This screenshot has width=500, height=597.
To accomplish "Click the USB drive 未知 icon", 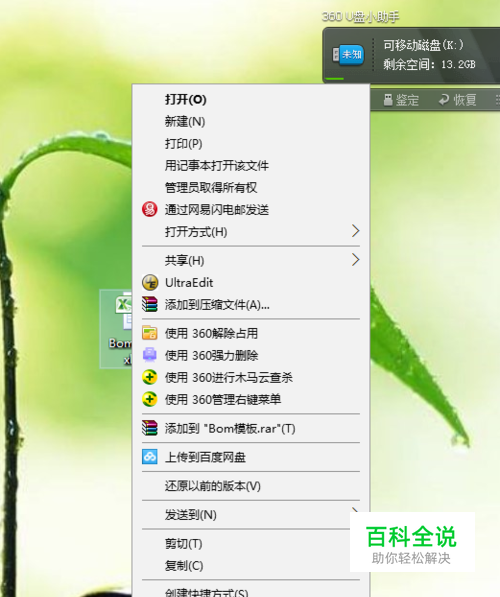I will (x=348, y=55).
